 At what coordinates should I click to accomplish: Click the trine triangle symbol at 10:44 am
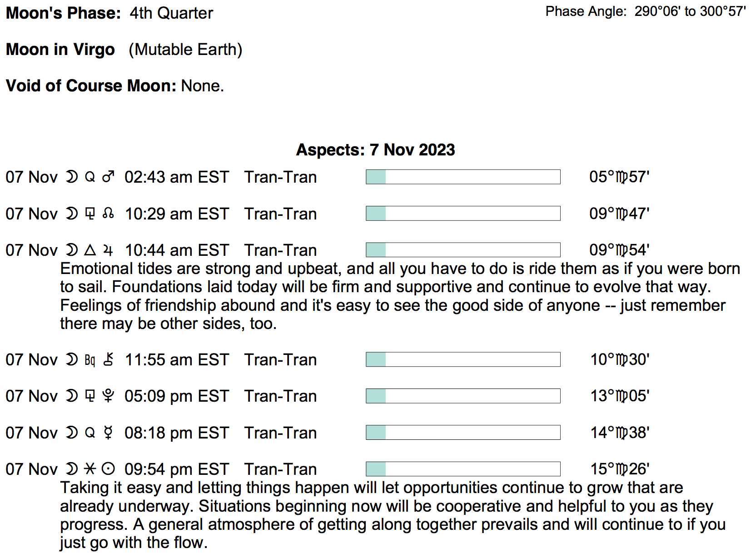pyautogui.click(x=90, y=250)
